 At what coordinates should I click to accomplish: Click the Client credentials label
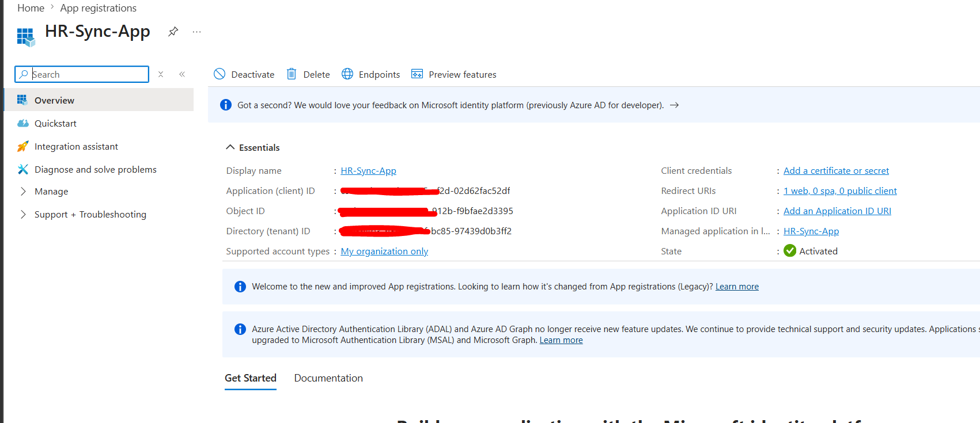point(696,171)
